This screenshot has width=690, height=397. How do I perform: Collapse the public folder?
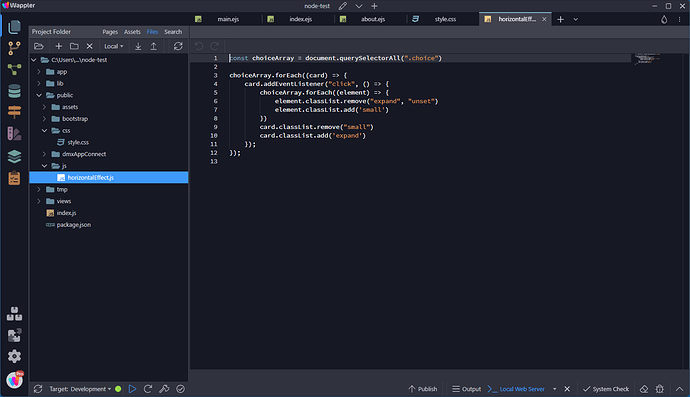[39, 95]
